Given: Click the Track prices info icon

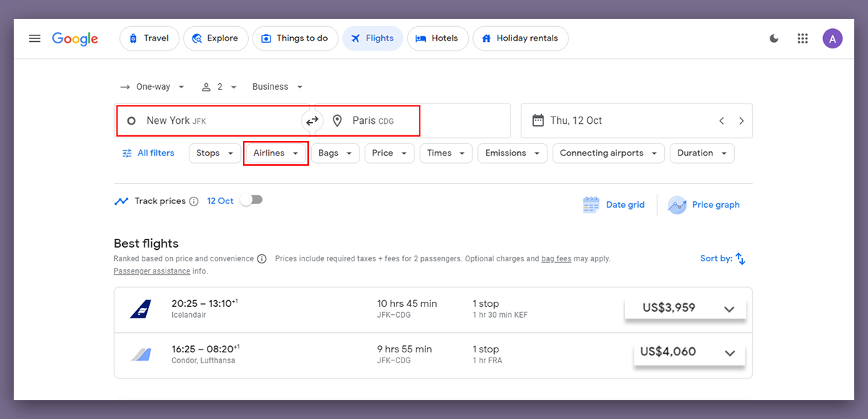Looking at the screenshot, I should pos(194,201).
